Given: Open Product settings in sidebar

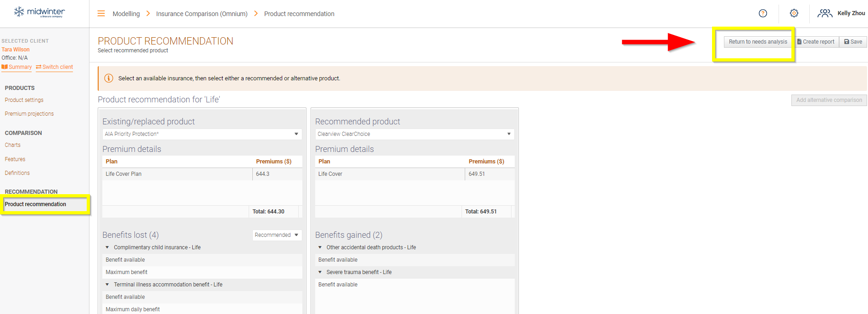Looking at the screenshot, I should (x=24, y=100).
